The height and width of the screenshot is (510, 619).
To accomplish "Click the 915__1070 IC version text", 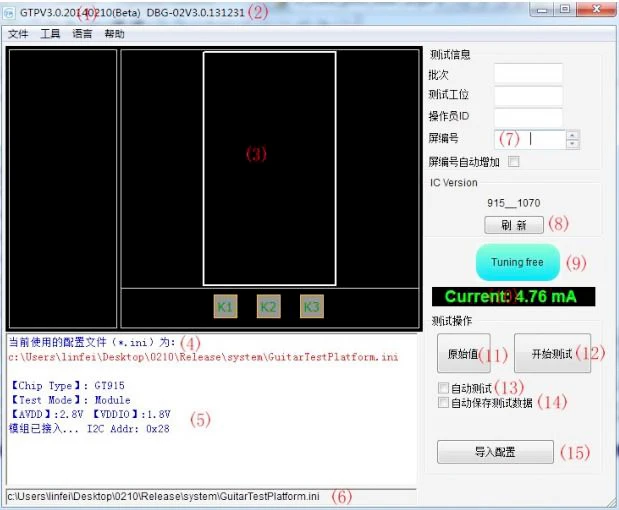I will [513, 203].
